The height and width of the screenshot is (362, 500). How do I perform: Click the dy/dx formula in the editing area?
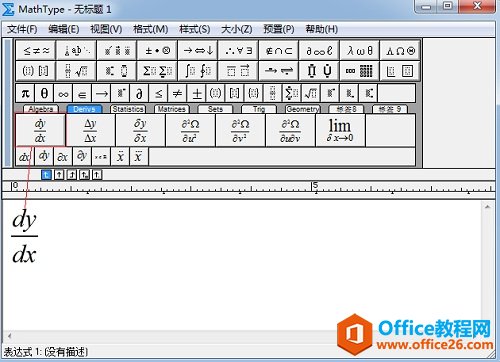click(x=24, y=236)
